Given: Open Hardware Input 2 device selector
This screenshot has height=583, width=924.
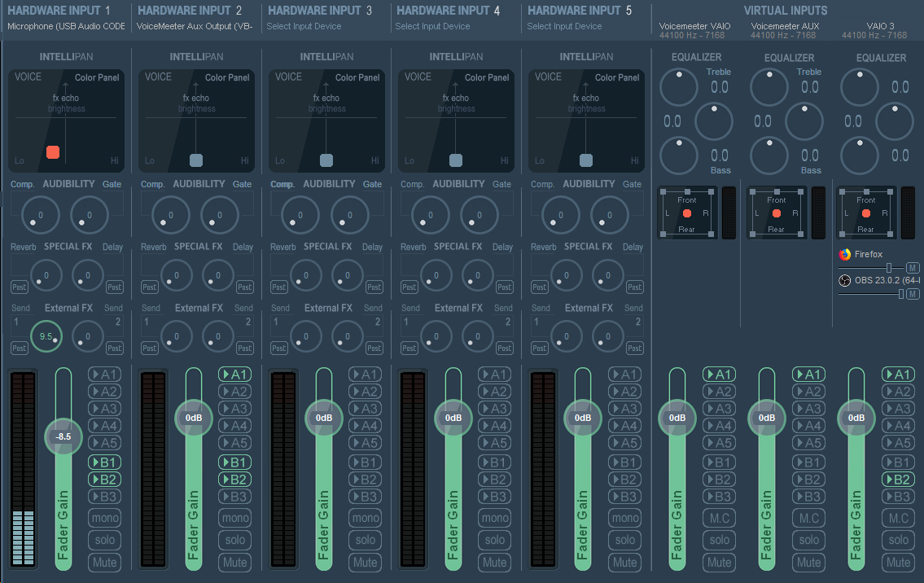Looking at the screenshot, I should (195, 27).
